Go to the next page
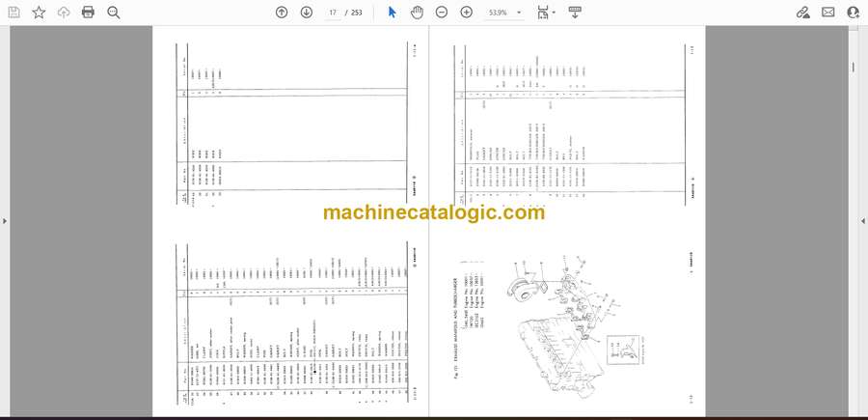 [x=307, y=13]
